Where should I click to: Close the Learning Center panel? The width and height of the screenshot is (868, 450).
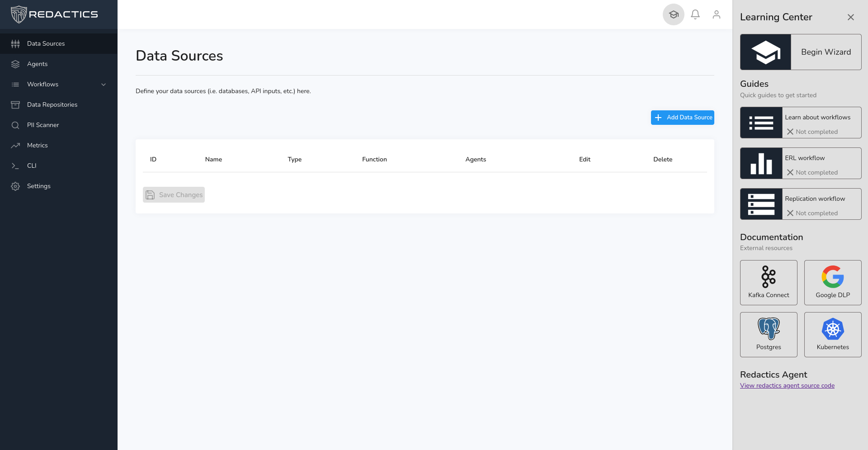tap(850, 17)
